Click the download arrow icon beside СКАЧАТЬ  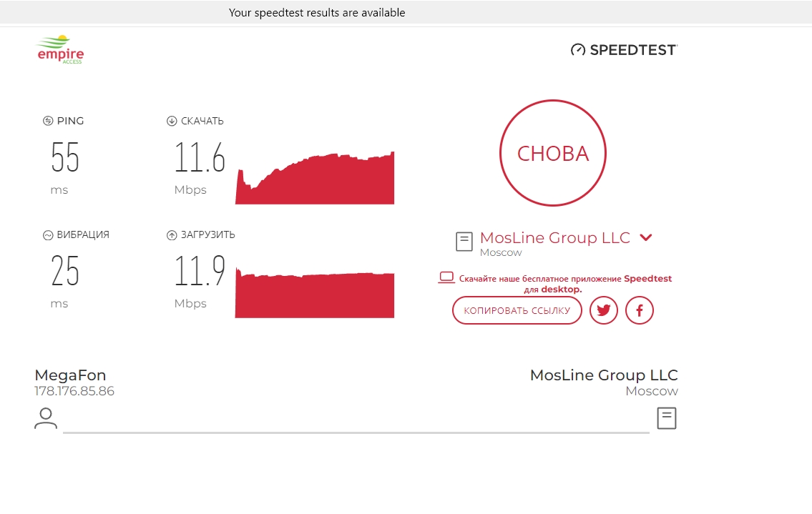coord(172,121)
